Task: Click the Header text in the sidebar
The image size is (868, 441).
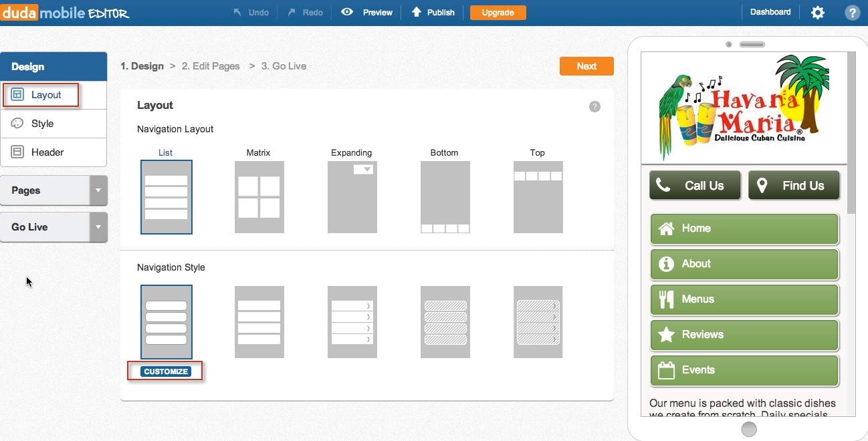Action: pos(47,152)
